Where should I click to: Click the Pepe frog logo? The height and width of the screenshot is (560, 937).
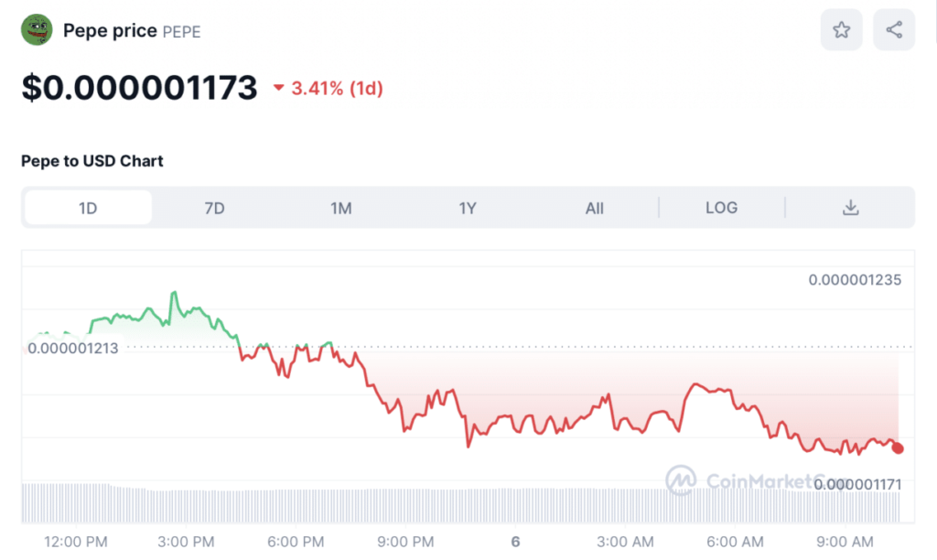(x=37, y=30)
